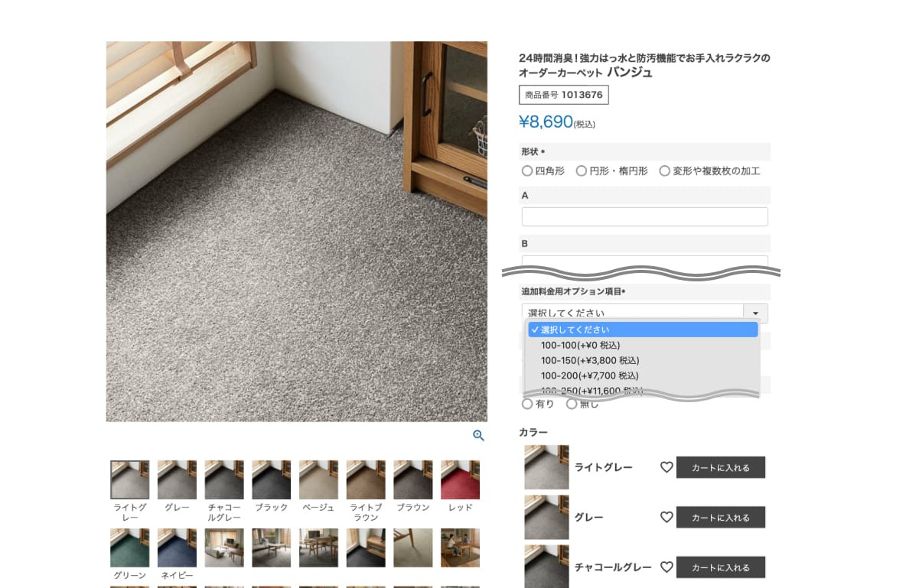The image size is (906, 588).
Task: Choose the 円形・楕円形 shape option
Action: [582, 171]
